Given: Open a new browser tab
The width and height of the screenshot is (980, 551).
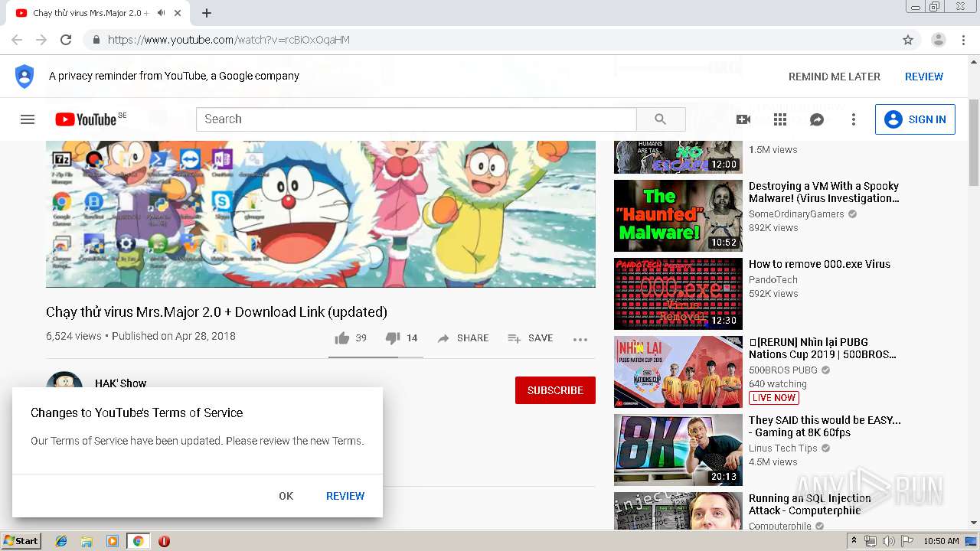Looking at the screenshot, I should [x=207, y=13].
